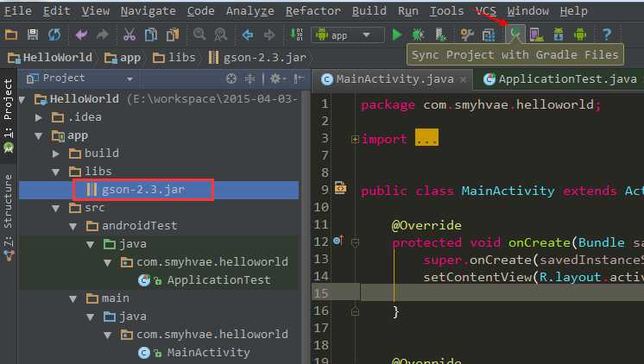644x364 pixels.
Task: Expand the build folder node
Action: point(56,154)
